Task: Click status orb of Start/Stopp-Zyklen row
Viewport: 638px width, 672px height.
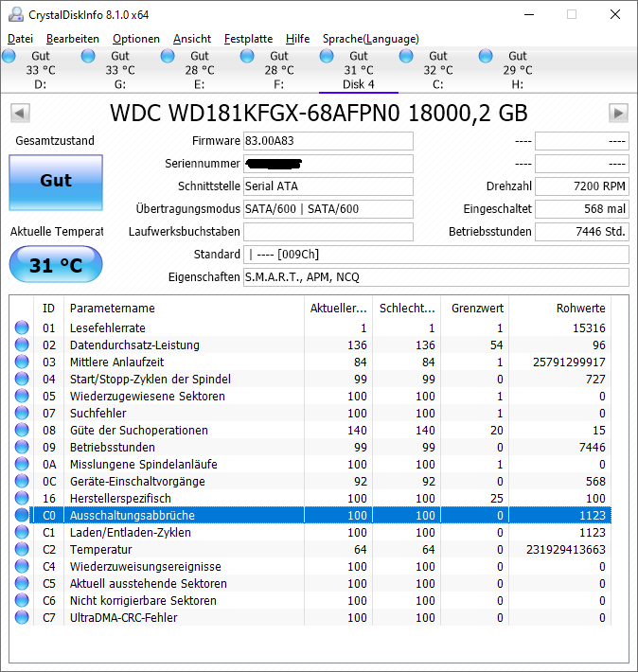Action: point(22,379)
